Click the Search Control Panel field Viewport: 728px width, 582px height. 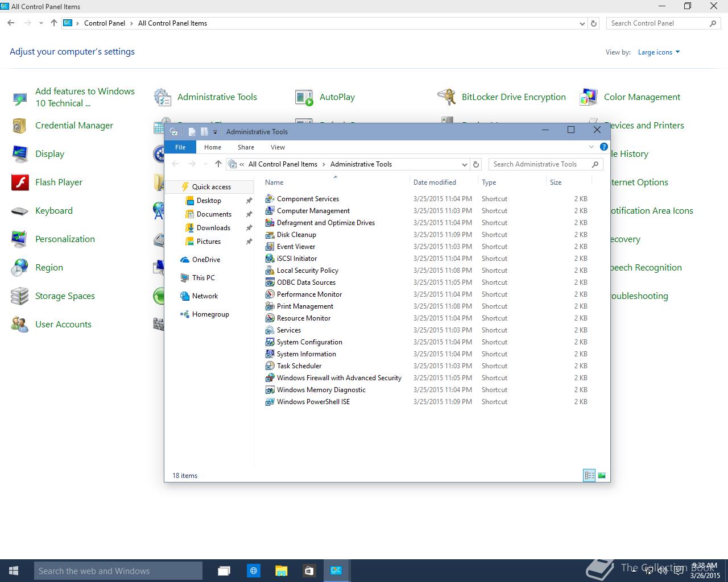pos(664,23)
